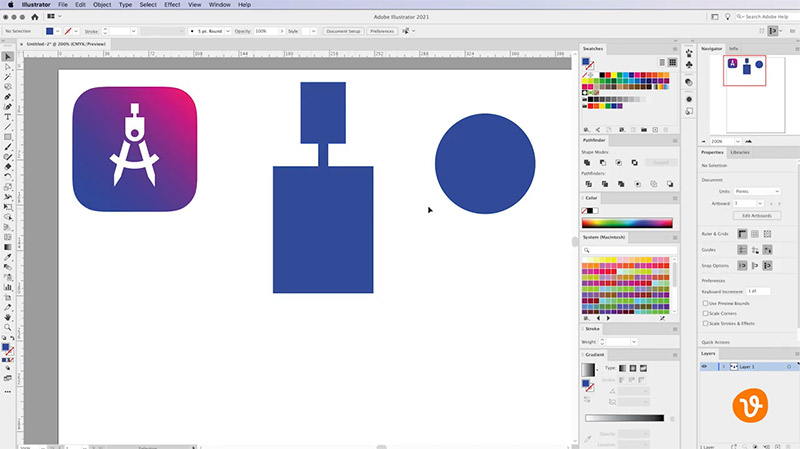Click the Exclude shape mode icon
Screen dimensions: 800x449
tap(634, 162)
